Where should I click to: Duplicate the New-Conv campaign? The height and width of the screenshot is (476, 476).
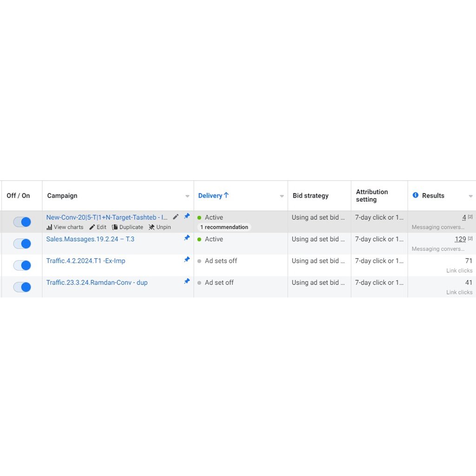[127, 227]
